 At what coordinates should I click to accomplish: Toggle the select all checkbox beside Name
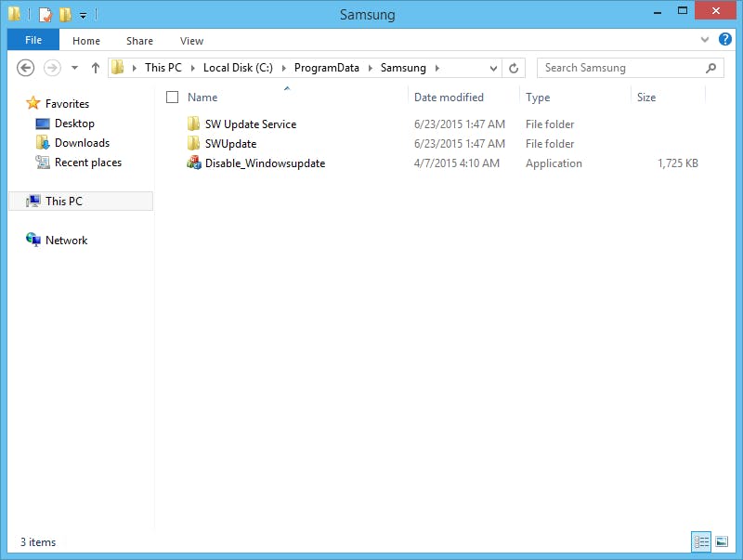pyautogui.click(x=172, y=98)
